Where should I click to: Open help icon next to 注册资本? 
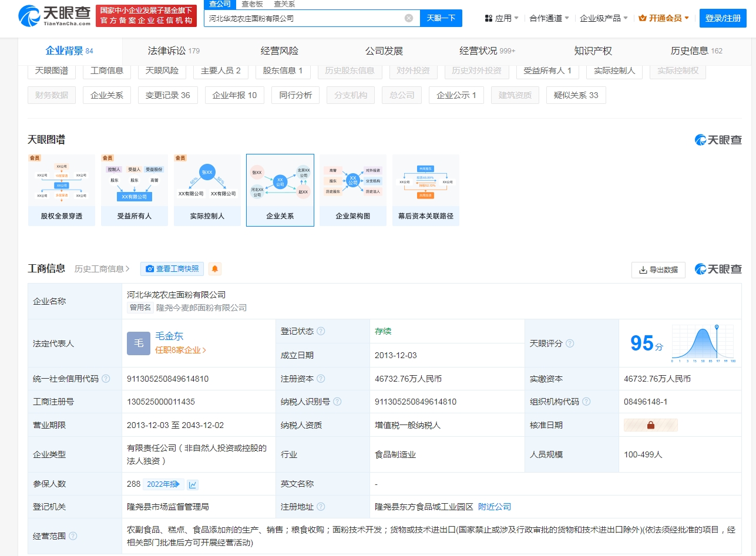point(321,379)
